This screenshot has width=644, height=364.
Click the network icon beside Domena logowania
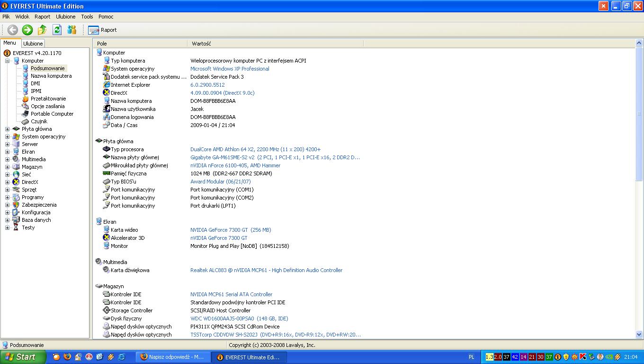(107, 117)
